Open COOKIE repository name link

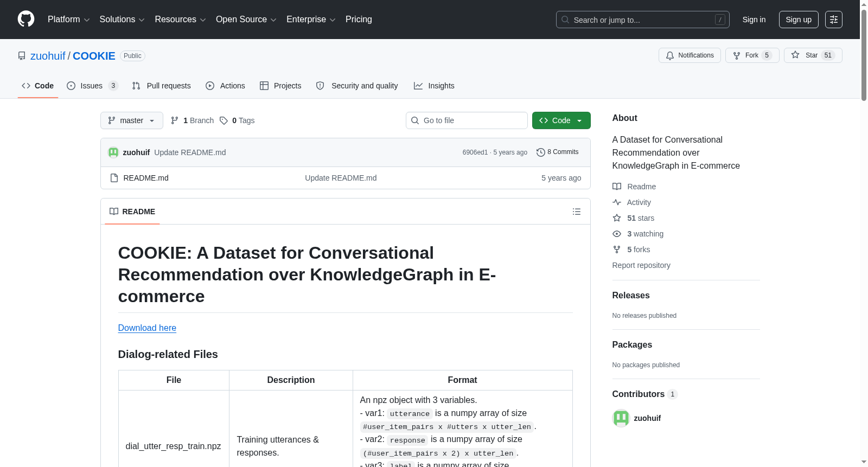pos(94,56)
